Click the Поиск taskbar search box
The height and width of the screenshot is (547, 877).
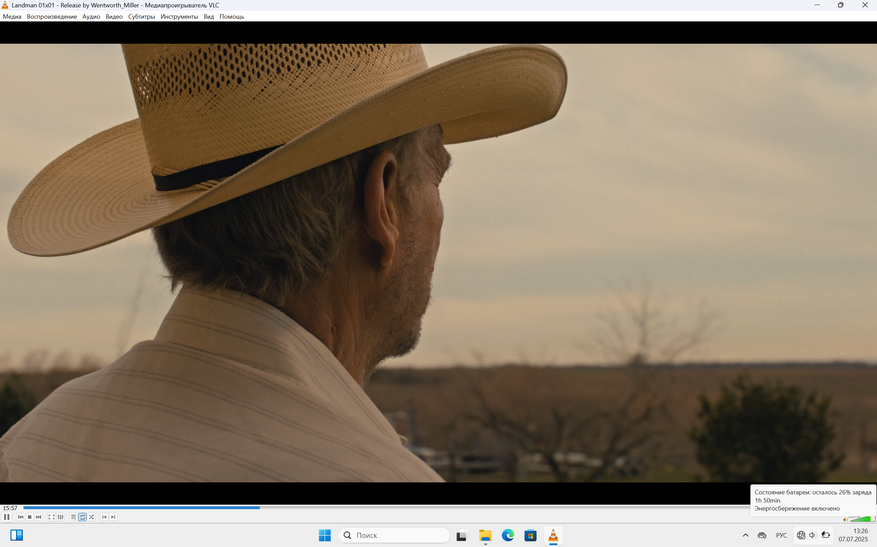tap(395, 536)
